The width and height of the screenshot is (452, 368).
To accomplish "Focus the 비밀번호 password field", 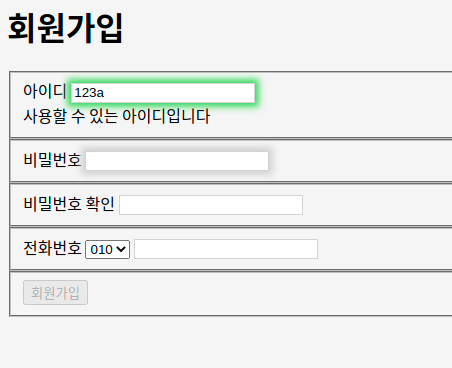I will (x=177, y=161).
